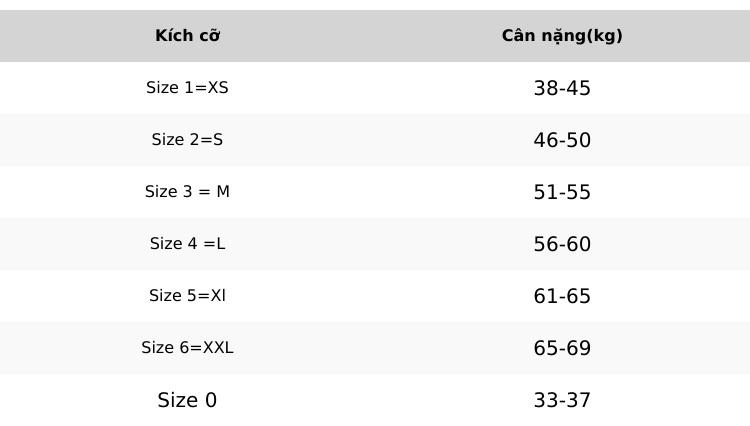Click the XS text in first row
Viewport: 750px width, 426px height.
pos(218,87)
